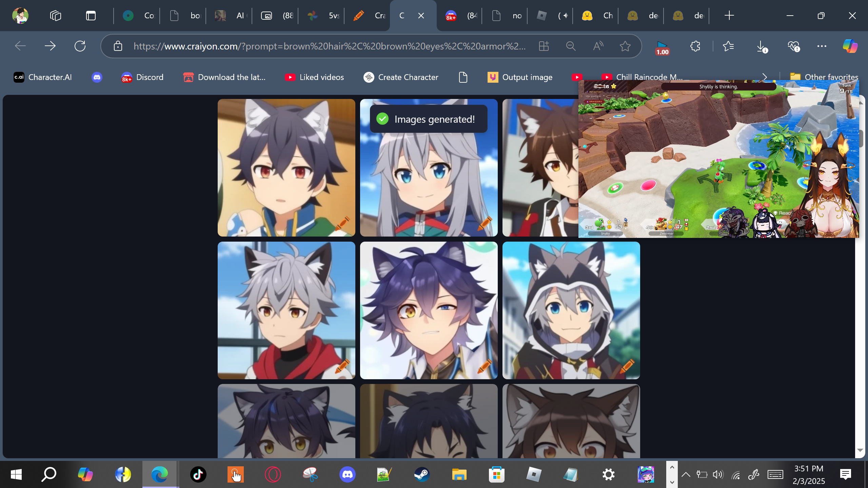Click the page's vertical scrollbar down arrow

(860, 450)
